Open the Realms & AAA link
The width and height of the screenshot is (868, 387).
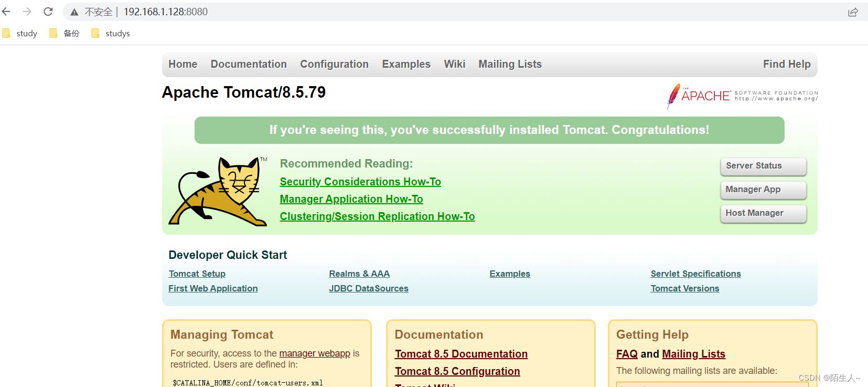point(359,274)
